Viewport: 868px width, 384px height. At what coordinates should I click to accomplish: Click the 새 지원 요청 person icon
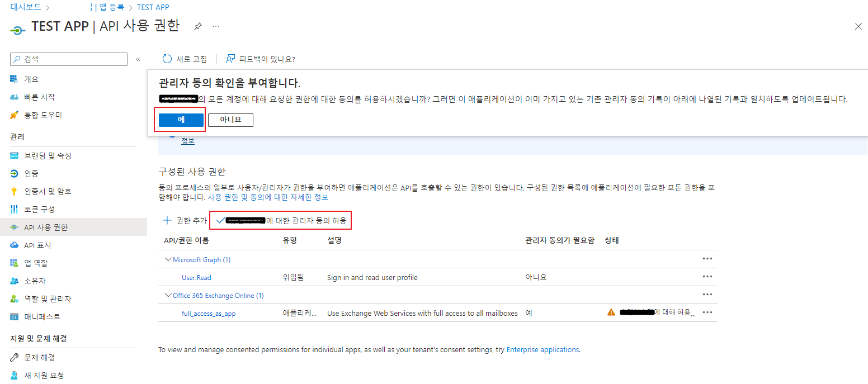[15, 375]
